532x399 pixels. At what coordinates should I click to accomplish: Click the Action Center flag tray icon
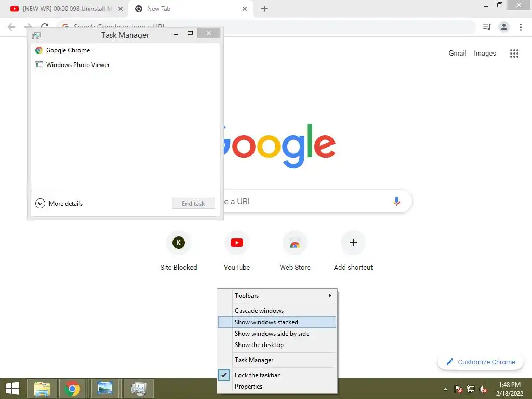[458, 389]
